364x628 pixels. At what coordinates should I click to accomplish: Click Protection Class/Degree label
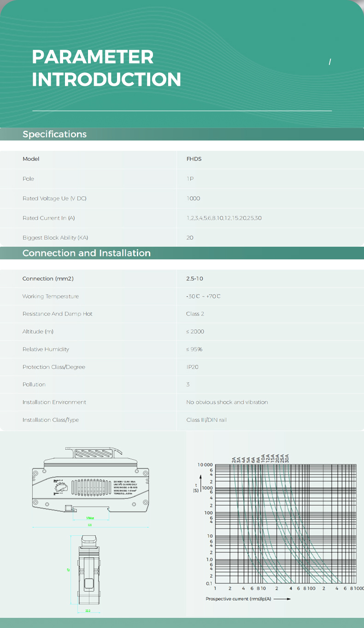point(54,367)
